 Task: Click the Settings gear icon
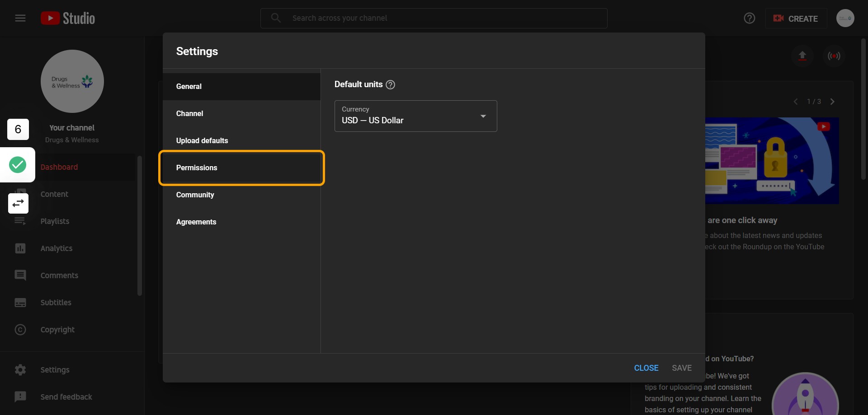tap(20, 369)
